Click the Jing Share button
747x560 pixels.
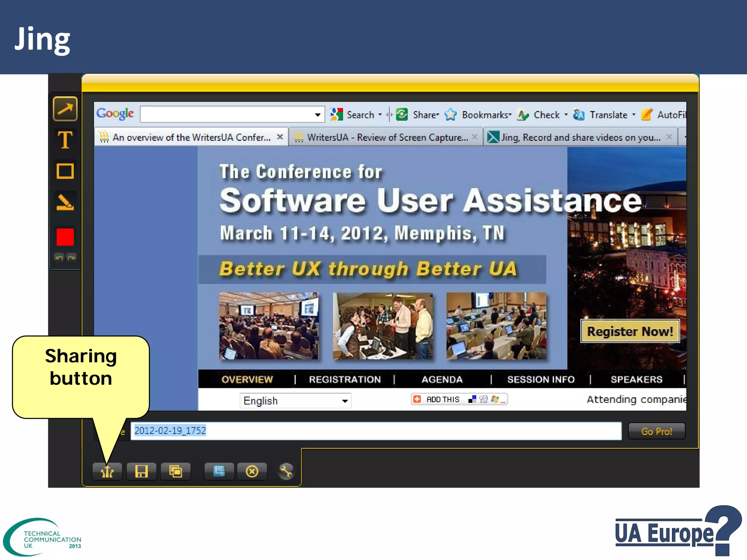pos(107,471)
